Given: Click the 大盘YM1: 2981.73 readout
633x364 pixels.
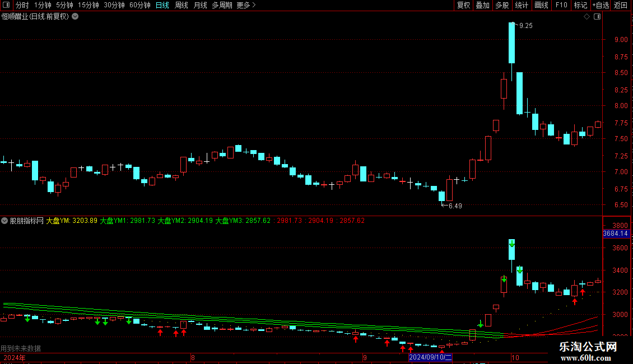Looking at the screenshot, I should (128, 221).
